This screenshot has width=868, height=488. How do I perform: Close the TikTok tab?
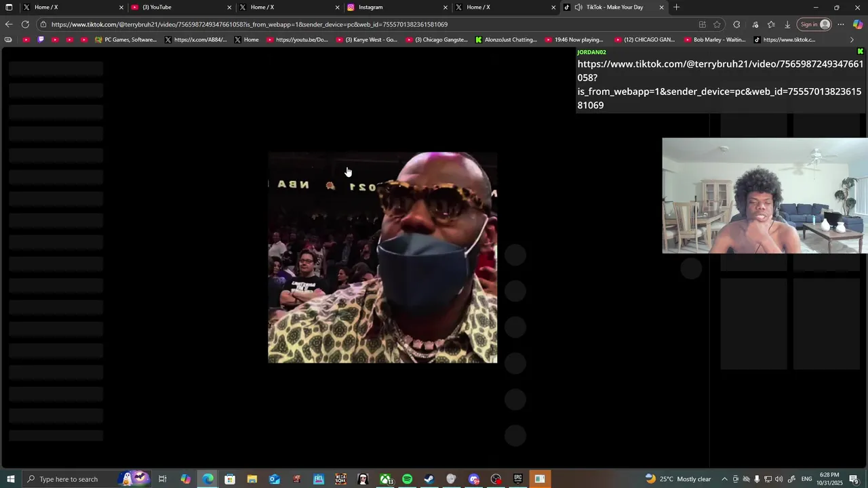(x=662, y=7)
